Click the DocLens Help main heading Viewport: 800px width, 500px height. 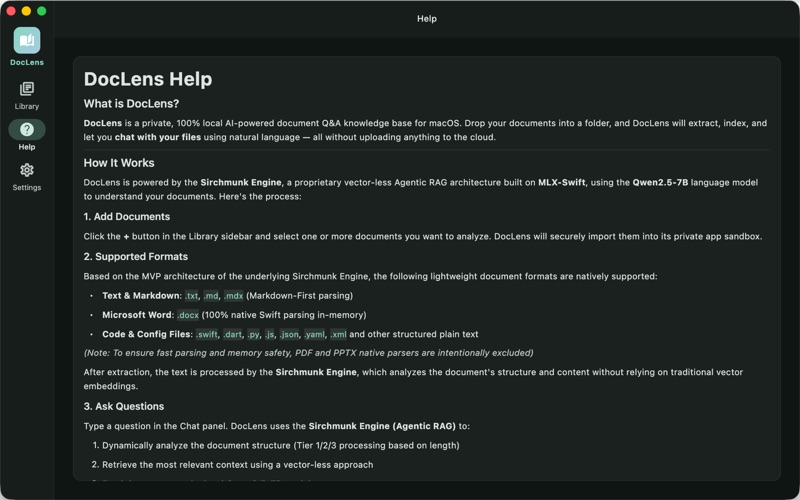click(x=148, y=79)
